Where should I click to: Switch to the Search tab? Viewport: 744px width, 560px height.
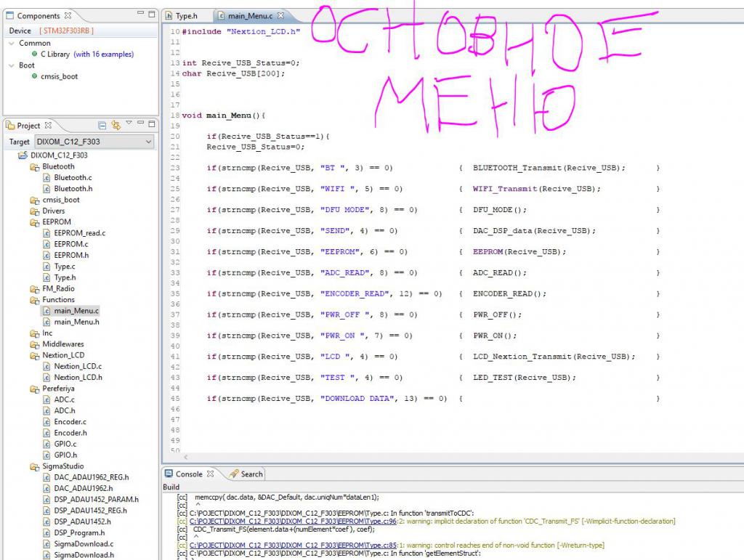(246, 474)
